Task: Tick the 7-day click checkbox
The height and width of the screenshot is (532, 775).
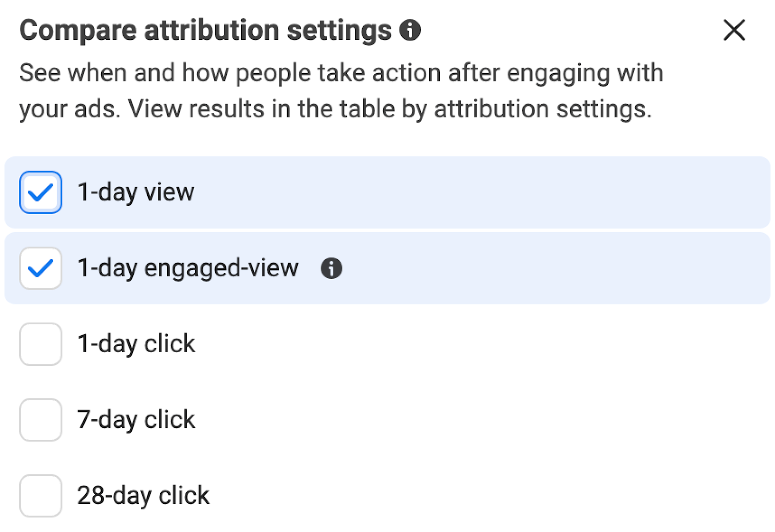Action: 41,420
